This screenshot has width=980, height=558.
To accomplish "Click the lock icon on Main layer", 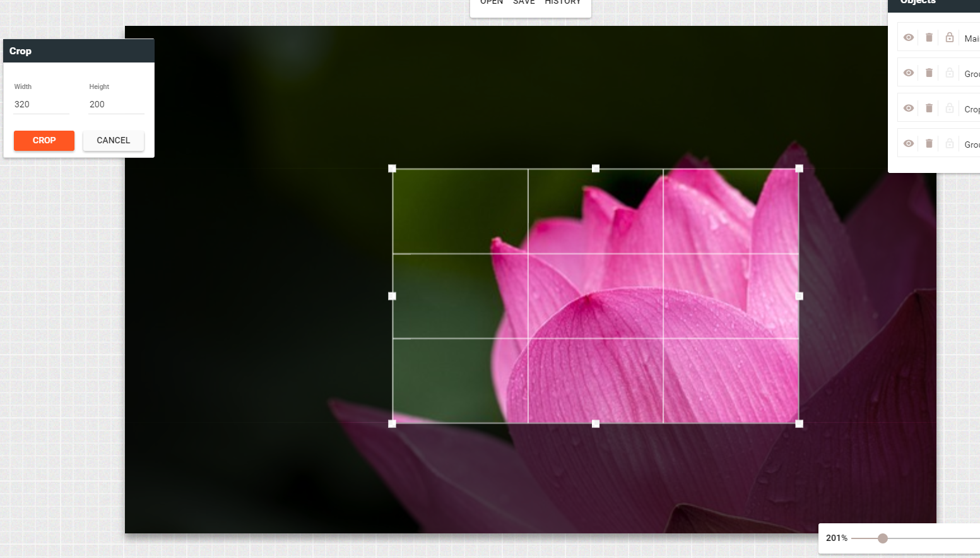I will [949, 38].
